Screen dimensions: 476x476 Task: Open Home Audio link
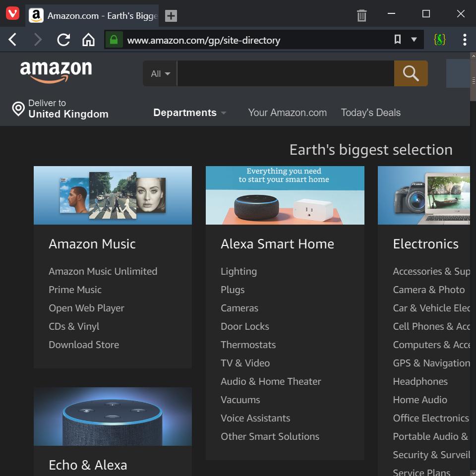420,400
